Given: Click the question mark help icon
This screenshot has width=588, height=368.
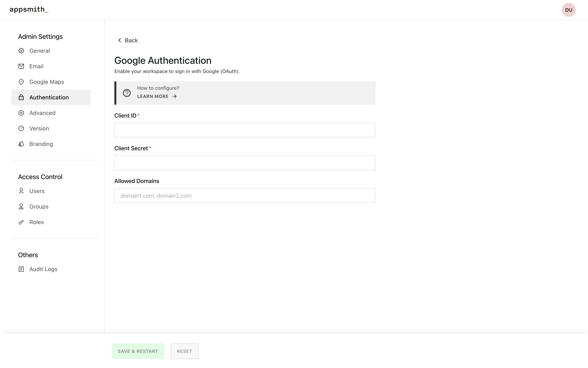Looking at the screenshot, I should click(127, 93).
